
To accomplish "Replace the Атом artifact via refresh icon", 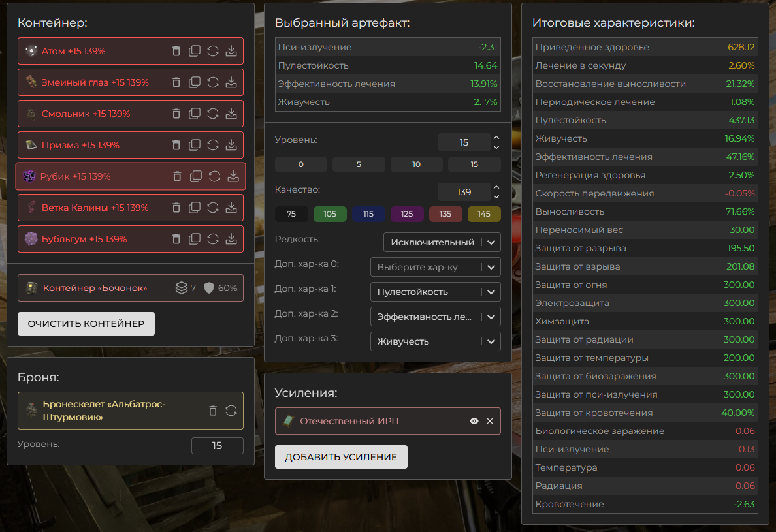I will point(213,51).
